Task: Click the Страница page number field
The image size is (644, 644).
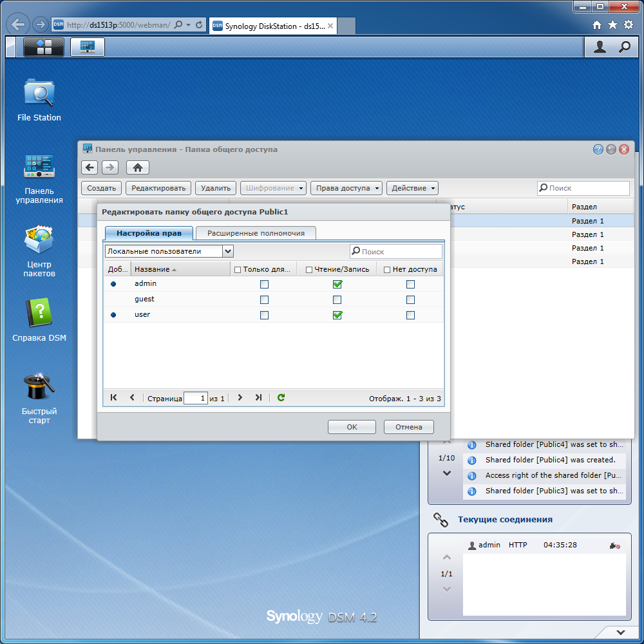Action: [196, 398]
